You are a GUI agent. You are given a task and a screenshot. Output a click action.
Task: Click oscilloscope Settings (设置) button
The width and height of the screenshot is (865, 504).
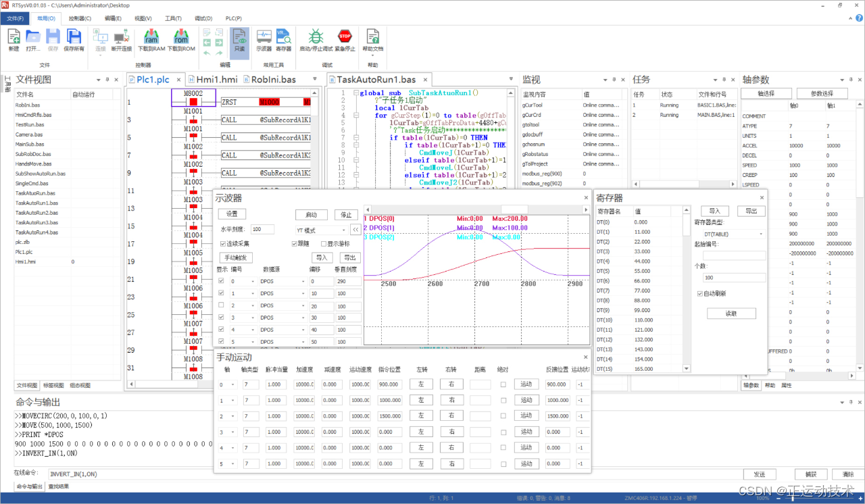tap(232, 213)
